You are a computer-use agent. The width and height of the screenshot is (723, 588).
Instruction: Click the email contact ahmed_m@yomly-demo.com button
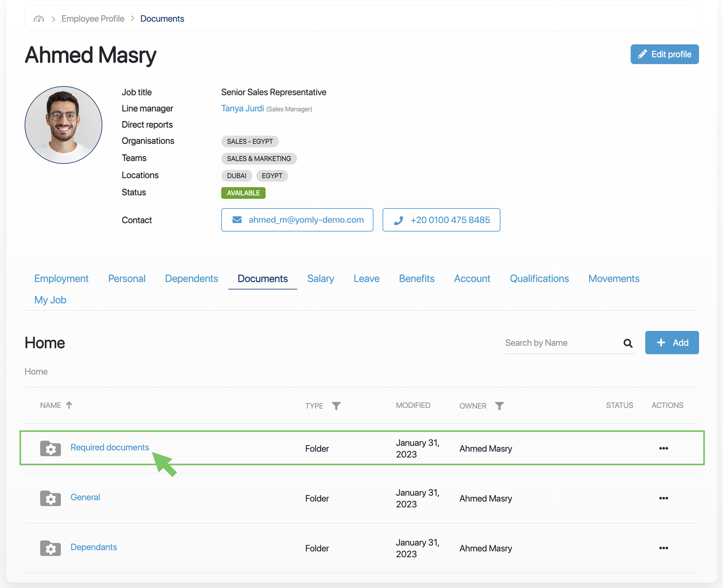point(297,220)
